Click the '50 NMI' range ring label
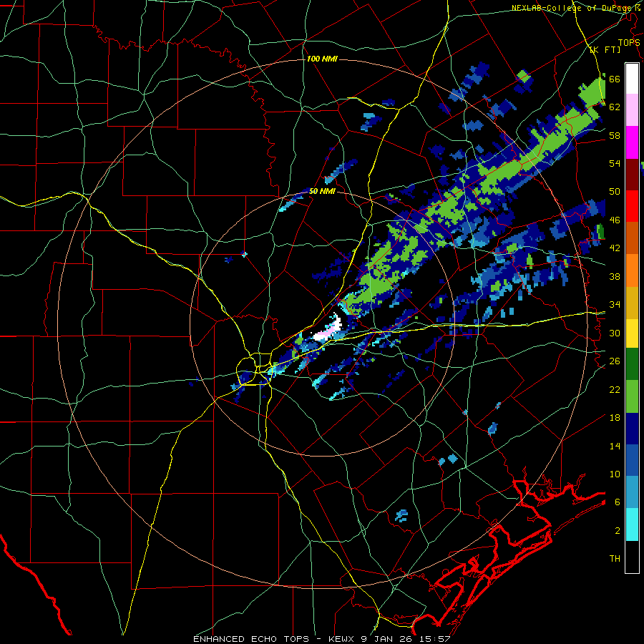 coord(322,191)
